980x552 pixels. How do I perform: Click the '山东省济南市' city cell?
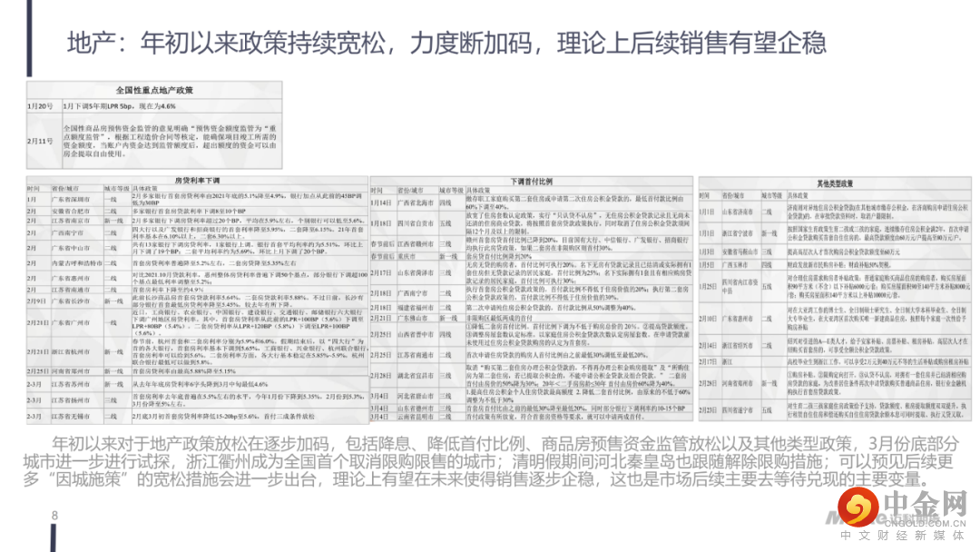[740, 212]
